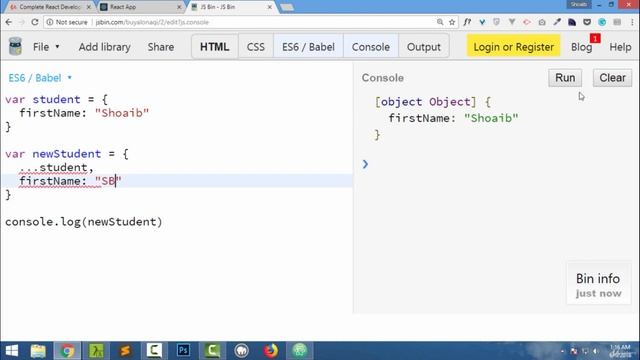Click the eyedropper color picker extension
The image size is (640, 360).
[x=557, y=22]
